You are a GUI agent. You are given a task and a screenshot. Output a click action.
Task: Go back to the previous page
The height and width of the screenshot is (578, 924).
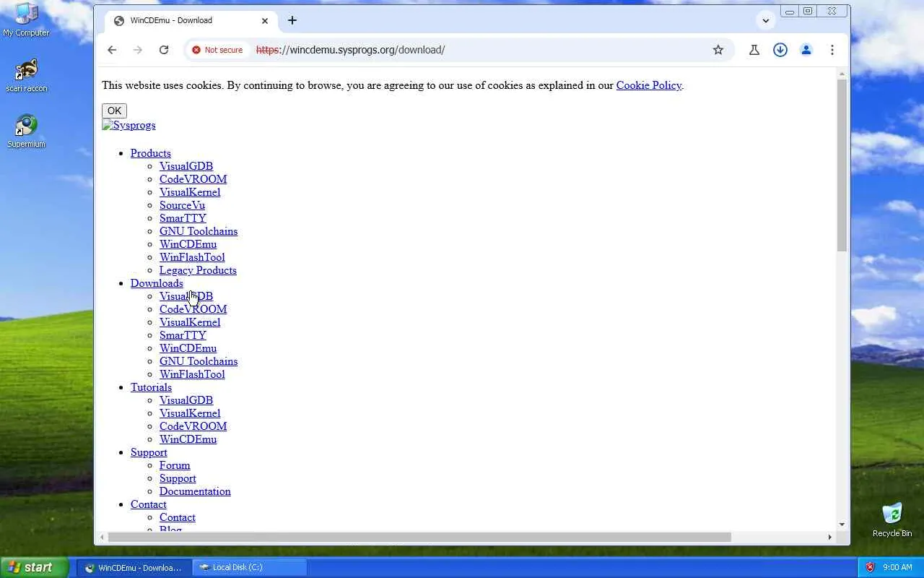(x=112, y=50)
